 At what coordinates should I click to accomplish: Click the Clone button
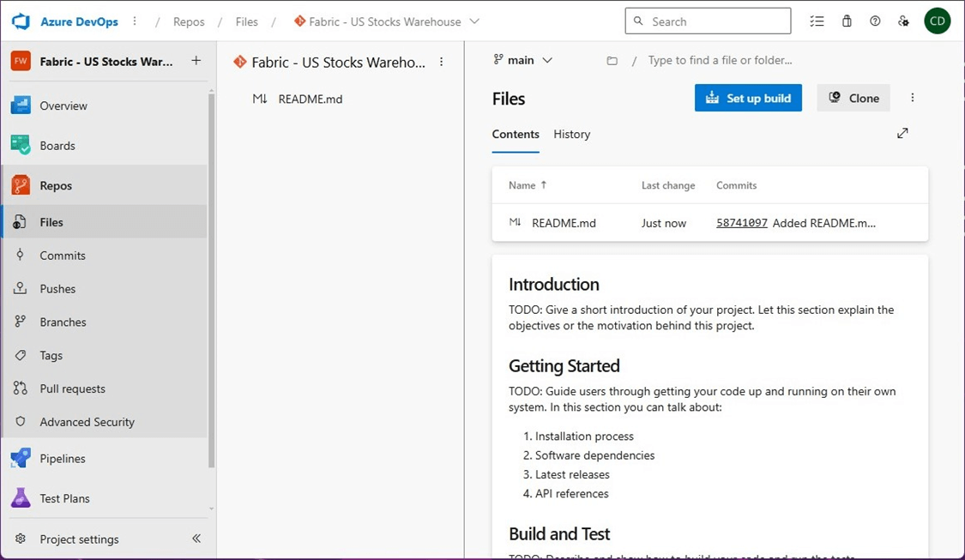[x=853, y=98]
